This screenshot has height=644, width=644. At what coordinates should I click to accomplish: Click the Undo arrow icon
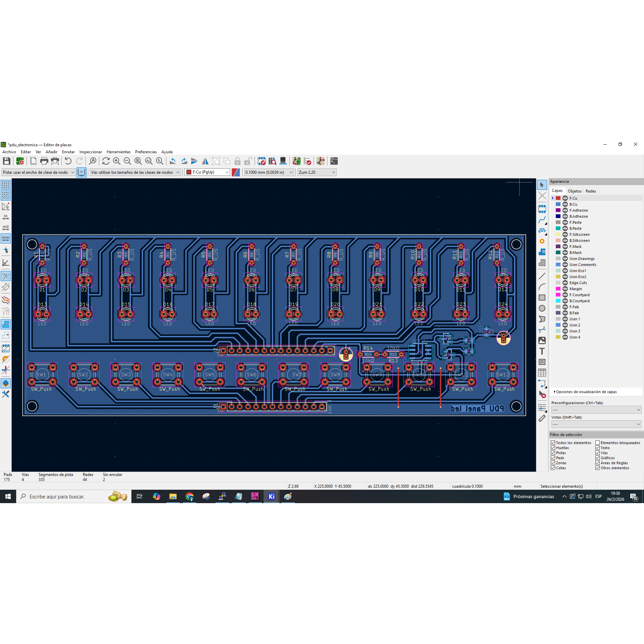click(x=68, y=161)
